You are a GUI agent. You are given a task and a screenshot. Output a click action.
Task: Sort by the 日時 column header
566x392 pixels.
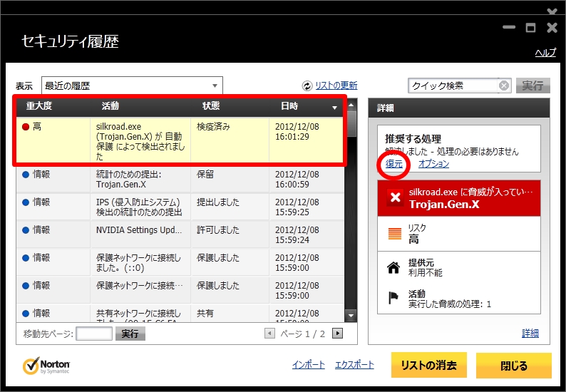click(x=289, y=105)
